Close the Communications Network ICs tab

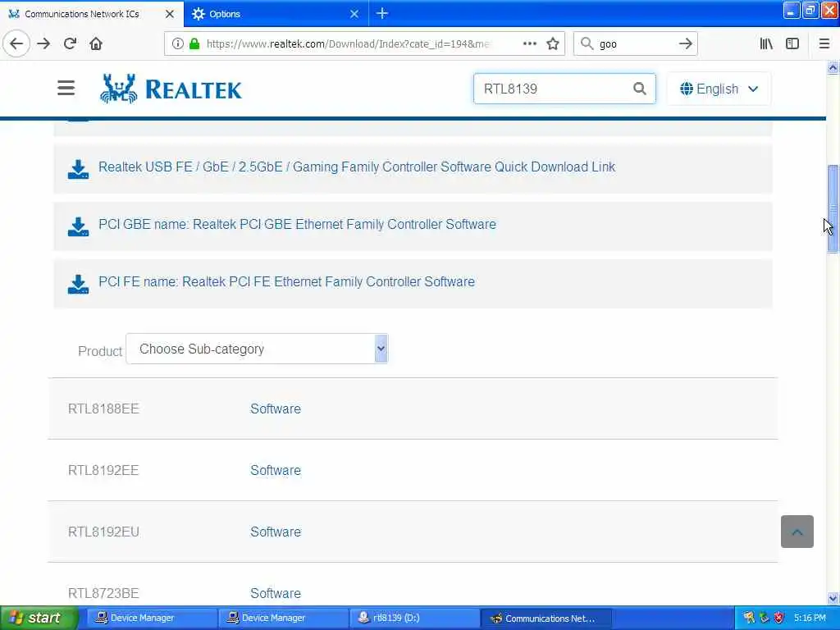(x=169, y=14)
